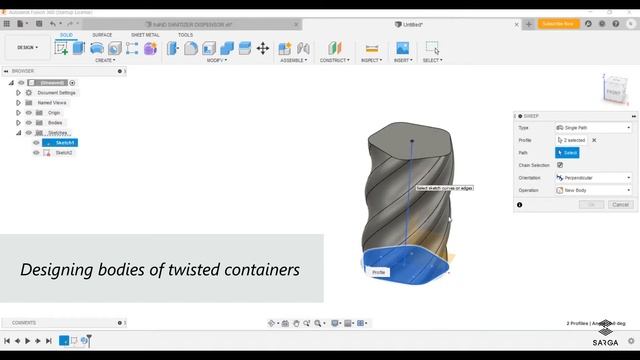Select the Create Sketch tool
This screenshot has height=360, width=640.
[x=61, y=48]
